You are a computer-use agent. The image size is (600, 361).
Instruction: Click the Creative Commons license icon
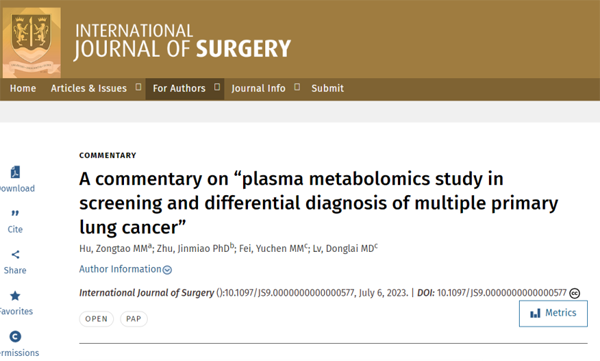click(574, 293)
